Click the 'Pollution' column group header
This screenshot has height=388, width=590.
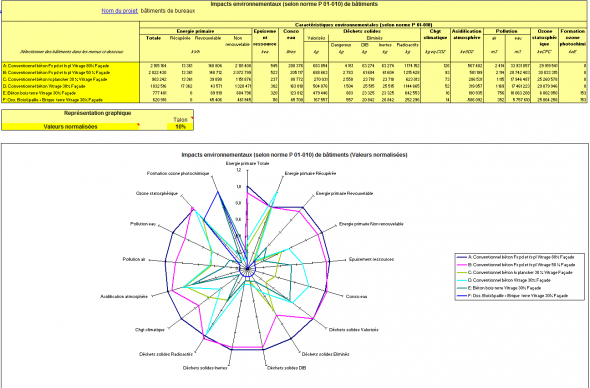tap(506, 31)
